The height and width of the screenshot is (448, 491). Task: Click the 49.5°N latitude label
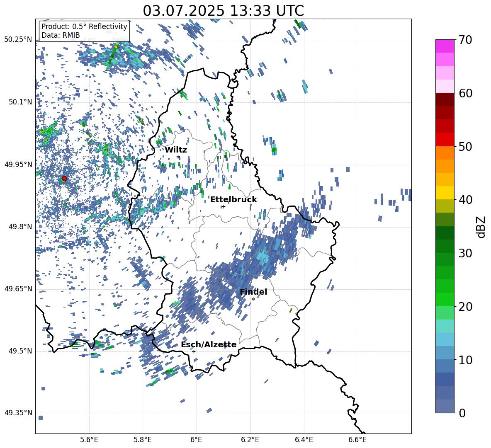(20, 351)
